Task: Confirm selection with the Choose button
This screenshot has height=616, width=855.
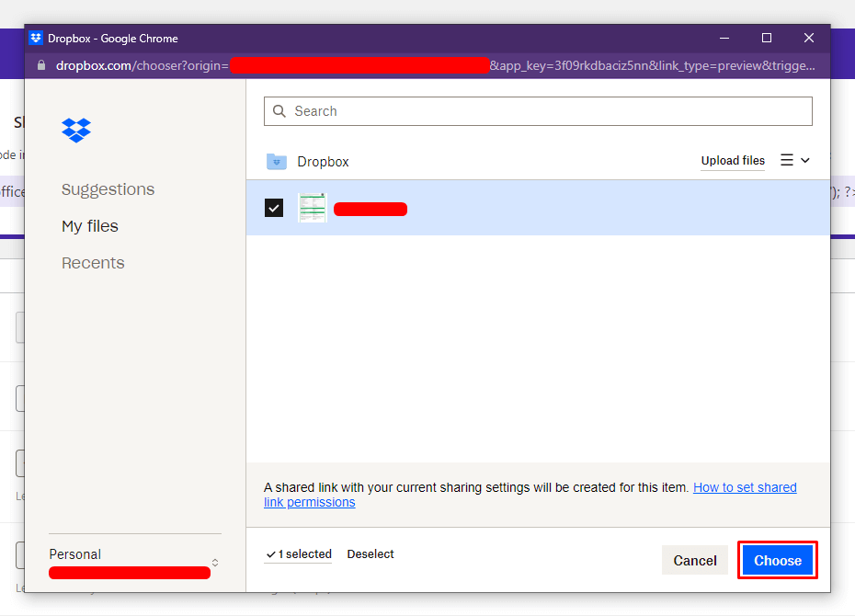Action: click(778, 561)
